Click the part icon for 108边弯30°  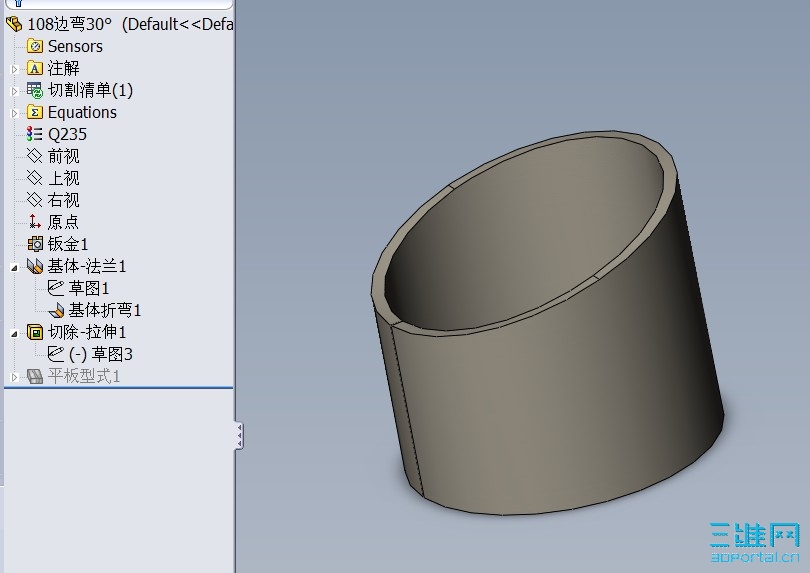[14, 24]
